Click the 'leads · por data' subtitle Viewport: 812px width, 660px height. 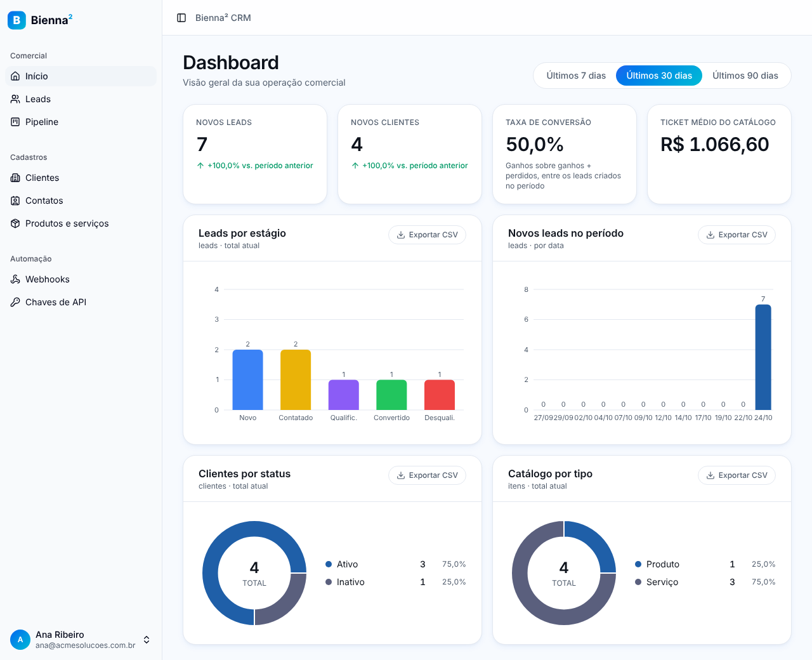tap(536, 246)
